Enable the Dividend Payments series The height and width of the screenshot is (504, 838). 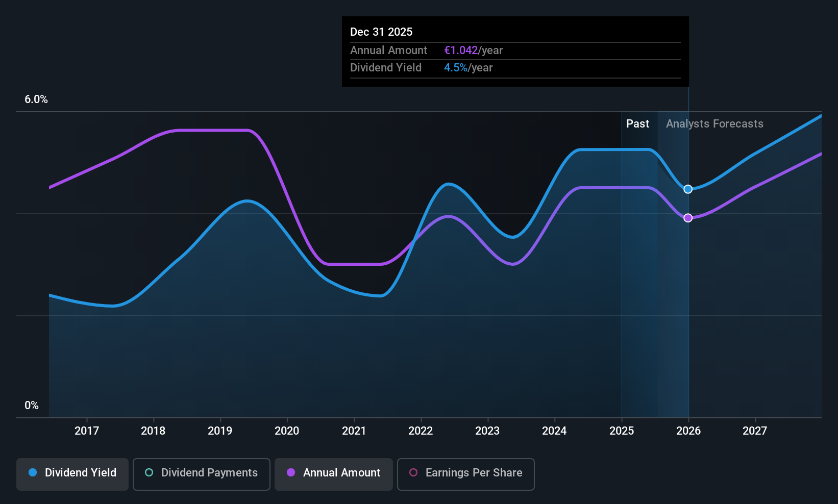[202, 474]
